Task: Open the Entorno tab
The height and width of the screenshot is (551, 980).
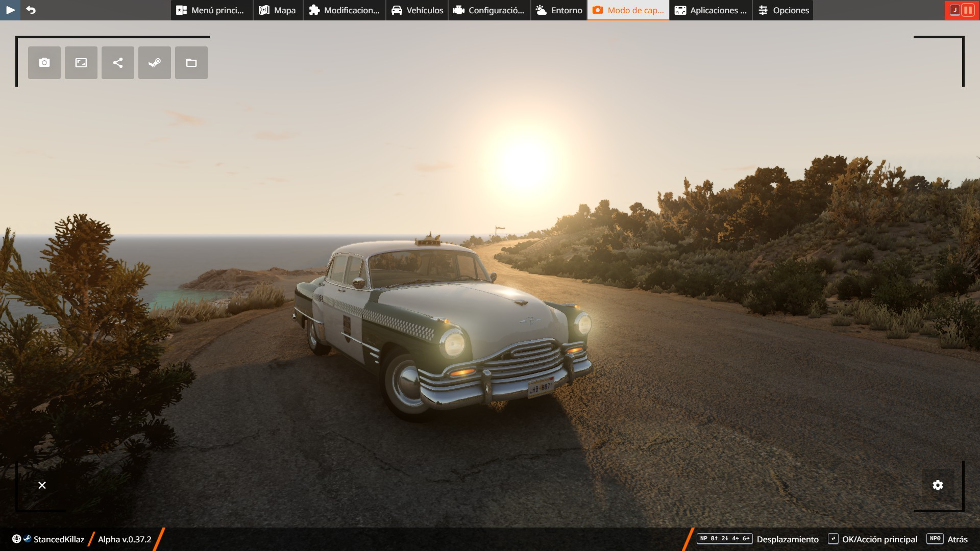Action: click(559, 10)
